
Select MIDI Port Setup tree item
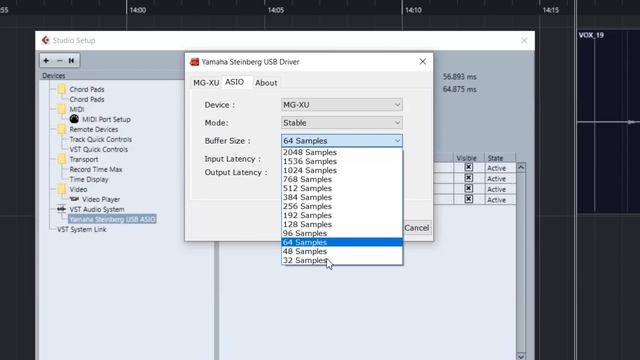[x=107, y=119]
